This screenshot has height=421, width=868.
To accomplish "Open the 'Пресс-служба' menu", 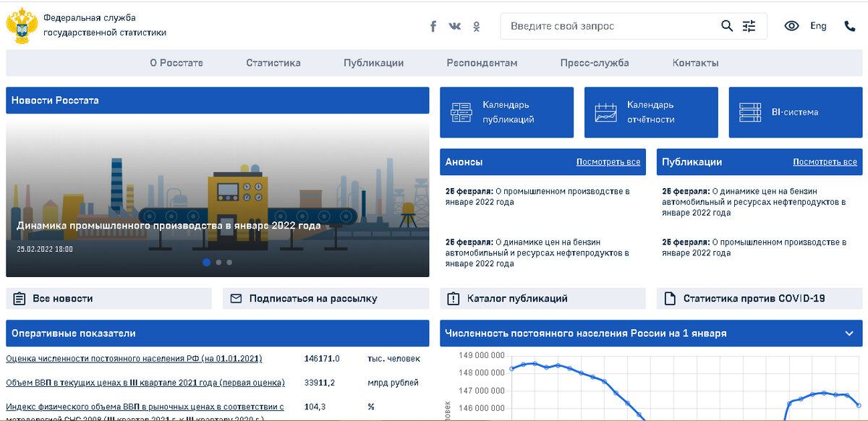I will coord(595,63).
